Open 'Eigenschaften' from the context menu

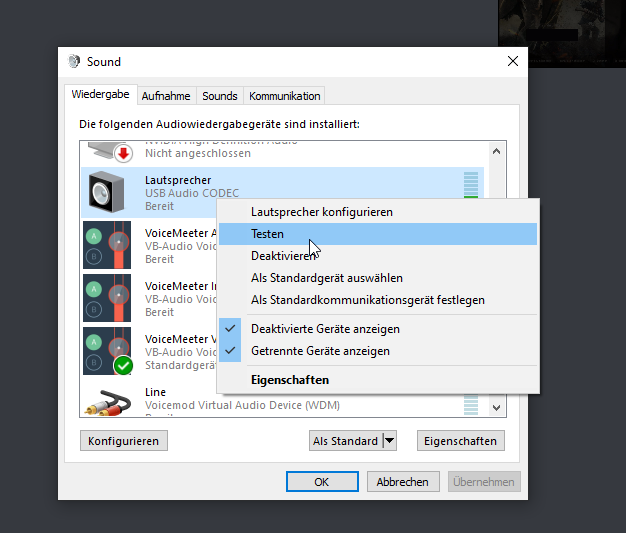tap(290, 380)
